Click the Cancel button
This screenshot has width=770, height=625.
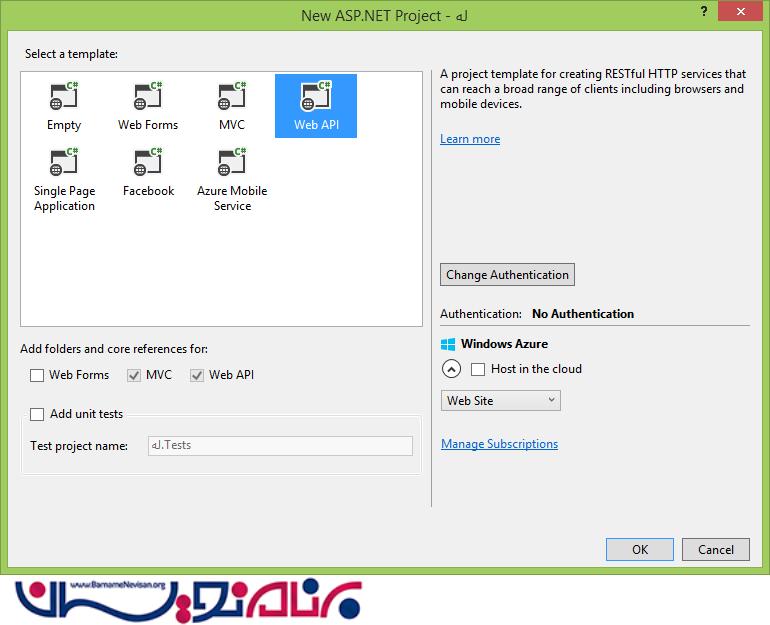715,549
